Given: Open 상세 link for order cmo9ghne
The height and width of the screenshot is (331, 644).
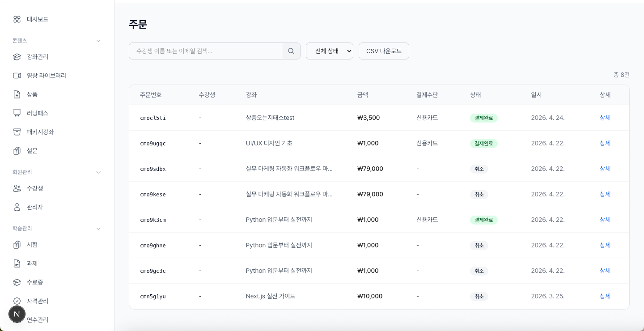Looking at the screenshot, I should pos(605,245).
